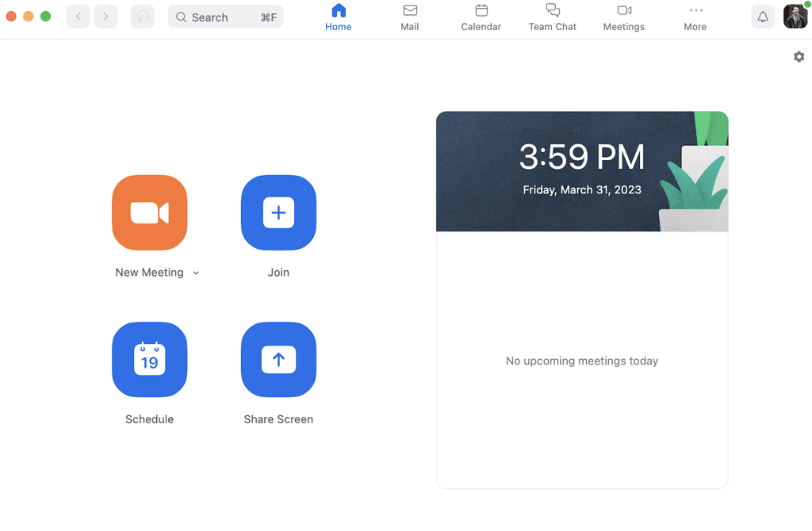Select the Share Screen icon
Viewport: 812px width, 531px height.
pos(278,359)
